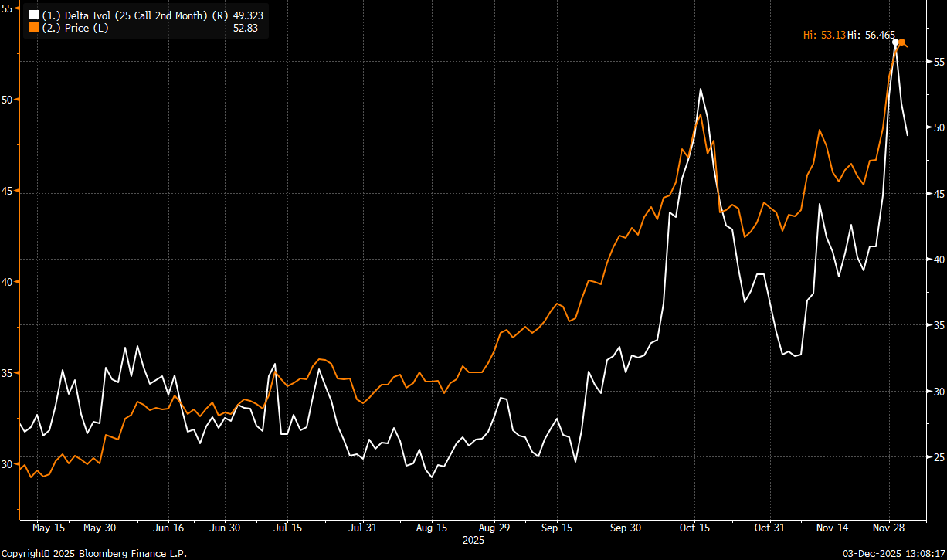
Task: Click the white 'Hi: 56.465' label
Action: click(x=871, y=35)
